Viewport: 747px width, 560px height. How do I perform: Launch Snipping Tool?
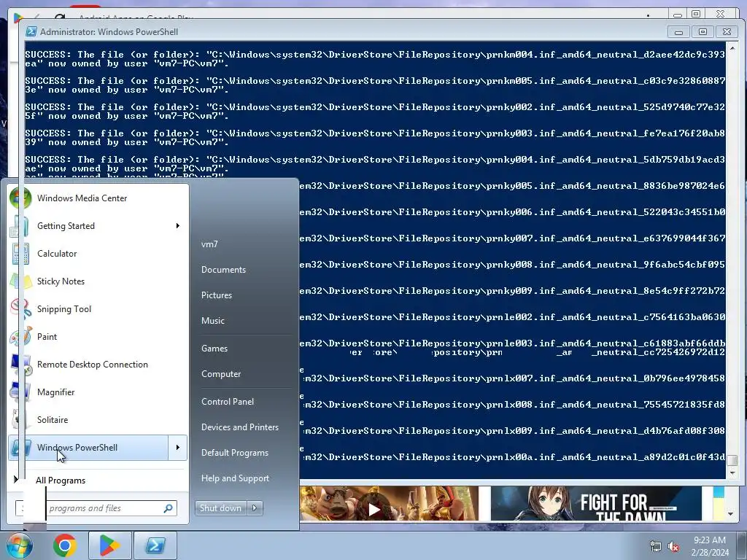click(98, 308)
